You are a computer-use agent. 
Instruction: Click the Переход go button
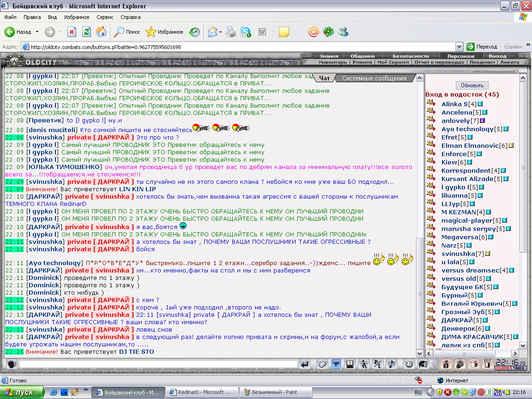(482, 47)
